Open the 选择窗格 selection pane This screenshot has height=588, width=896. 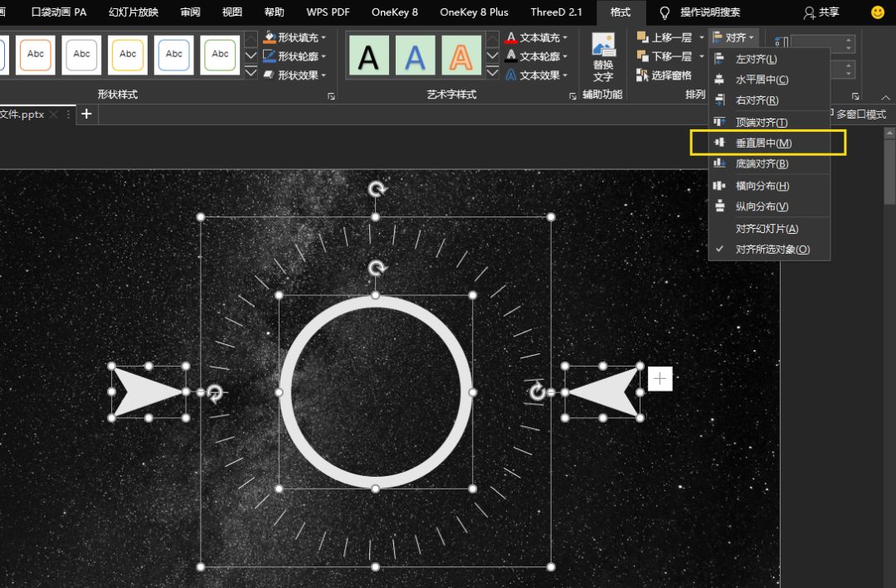click(664, 75)
